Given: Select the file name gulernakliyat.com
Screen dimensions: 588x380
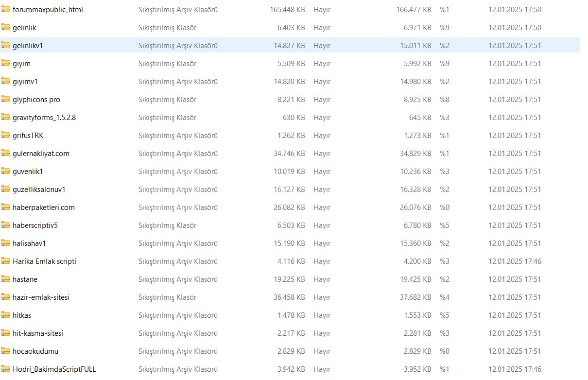Looking at the screenshot, I should tap(41, 154).
